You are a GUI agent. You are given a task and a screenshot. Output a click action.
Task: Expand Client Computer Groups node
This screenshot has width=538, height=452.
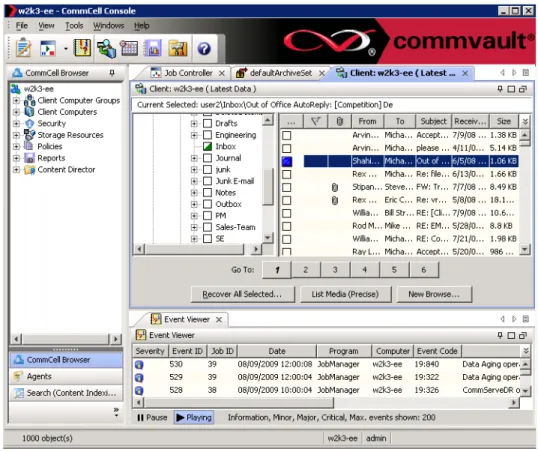(16, 101)
